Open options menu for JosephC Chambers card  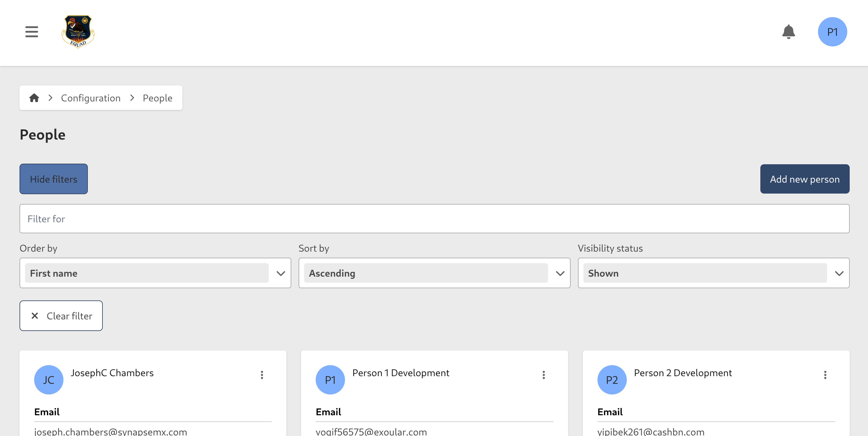pos(262,375)
